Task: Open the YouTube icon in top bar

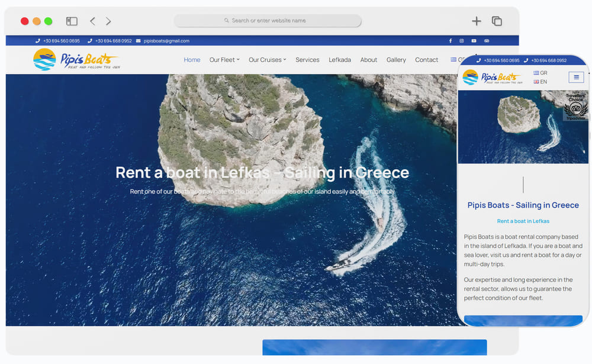Action: (474, 41)
